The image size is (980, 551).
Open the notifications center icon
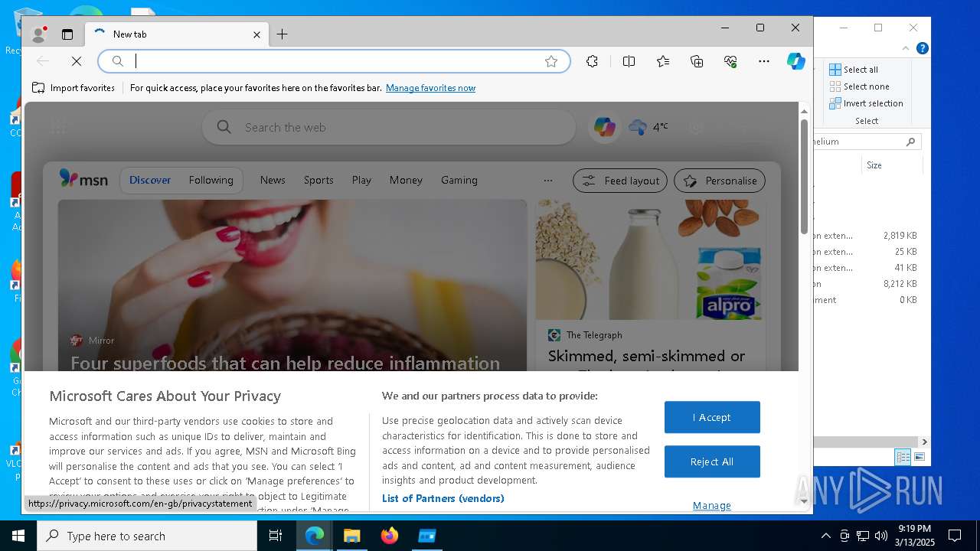pyautogui.click(x=955, y=536)
